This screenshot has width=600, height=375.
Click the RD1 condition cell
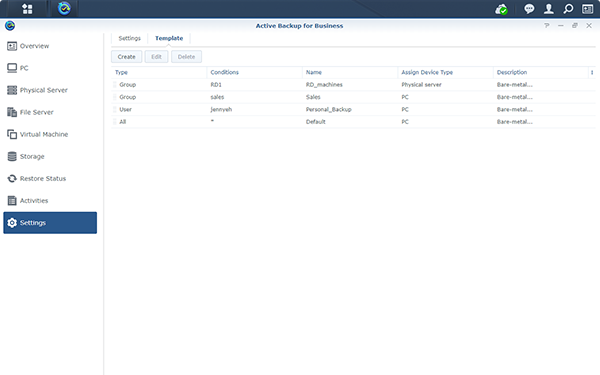coord(216,85)
